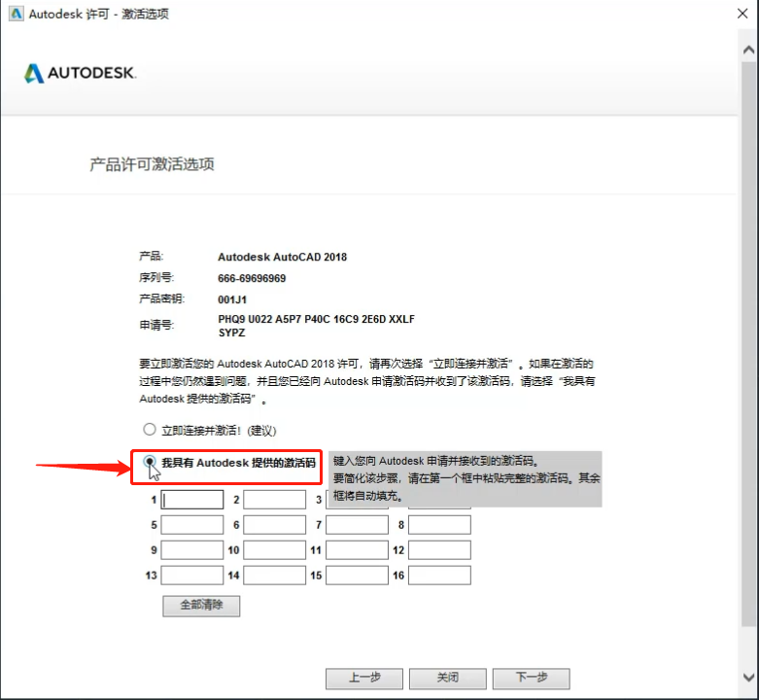Click activation code field 14
This screenshot has width=759, height=700.
[x=274, y=576]
